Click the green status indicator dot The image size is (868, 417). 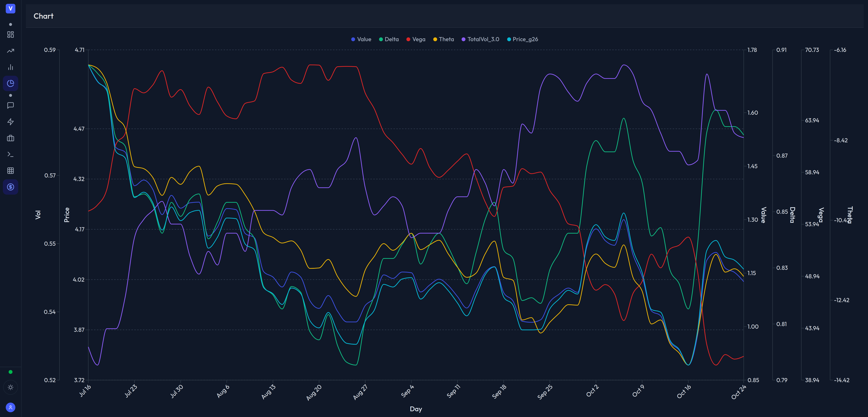click(10, 372)
